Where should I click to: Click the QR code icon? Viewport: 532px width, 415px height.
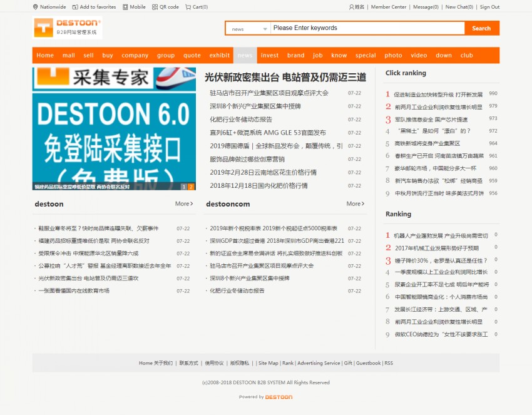coord(155,7)
